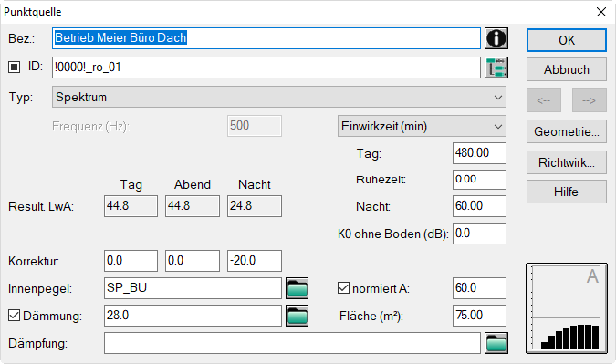Viewport: 616px width, 364px height.
Task: Click the Nacht Korrektur field showing -20.0
Action: (x=255, y=261)
